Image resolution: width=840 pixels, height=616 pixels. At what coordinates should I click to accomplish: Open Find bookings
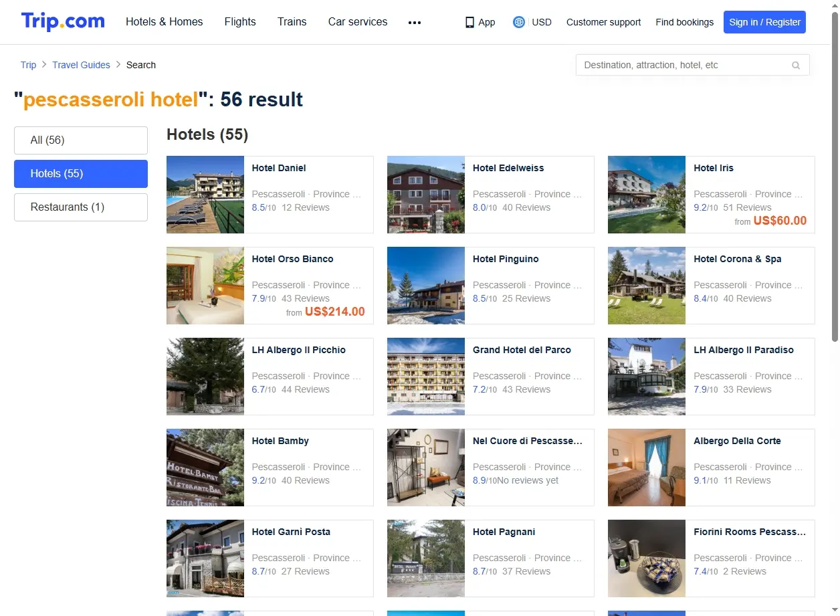coord(684,22)
